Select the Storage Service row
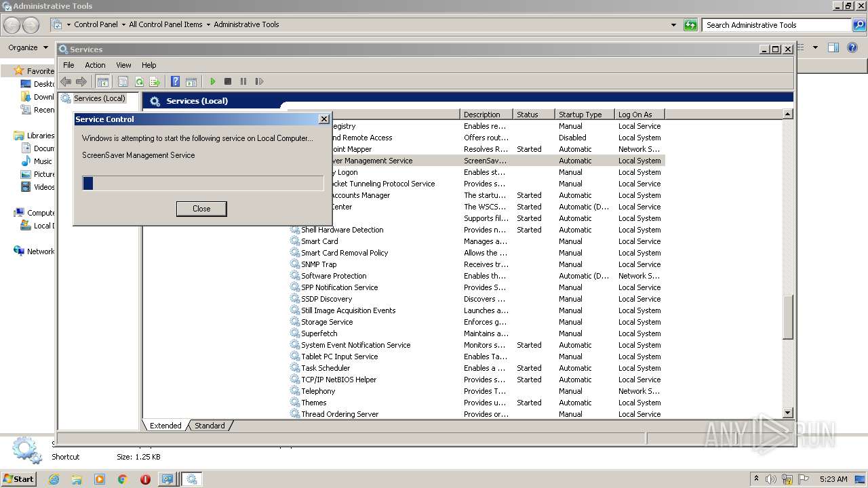 click(x=477, y=322)
